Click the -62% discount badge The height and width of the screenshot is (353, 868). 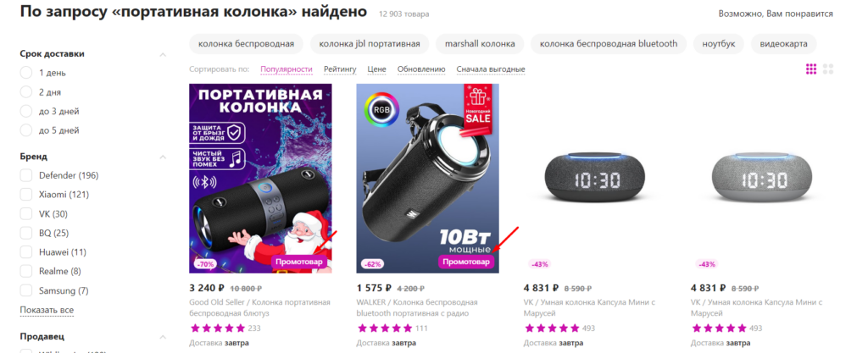tap(373, 264)
